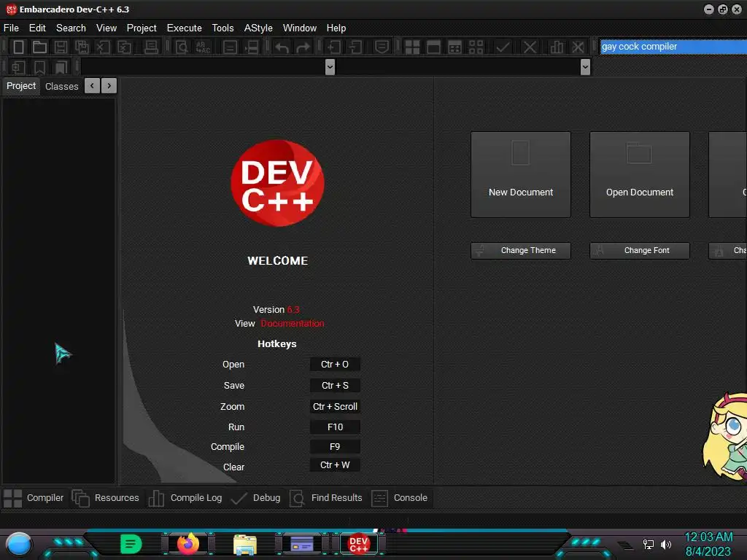
Task: Click the Undo arrow icon
Action: 282,47
